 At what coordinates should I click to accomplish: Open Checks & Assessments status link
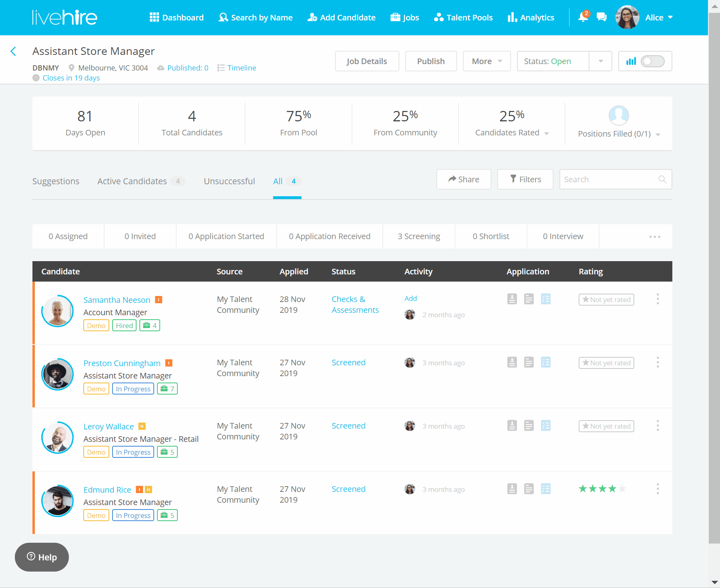pyautogui.click(x=355, y=304)
